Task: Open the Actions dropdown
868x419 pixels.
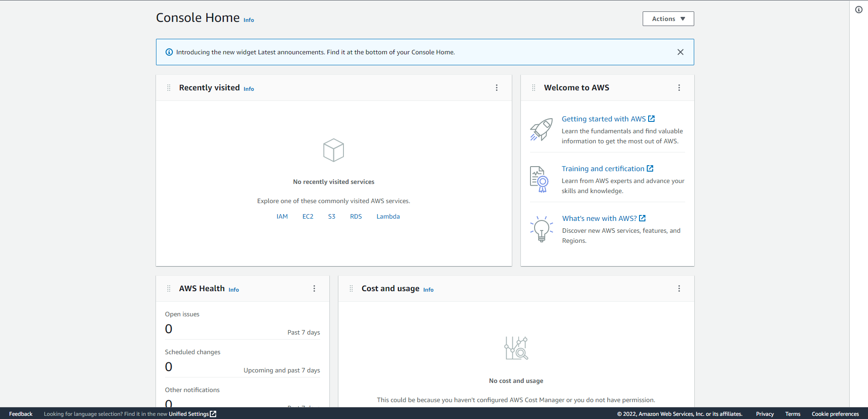Action: pyautogui.click(x=668, y=19)
